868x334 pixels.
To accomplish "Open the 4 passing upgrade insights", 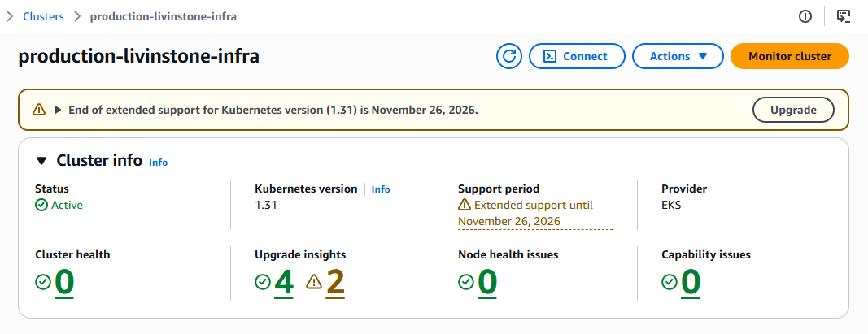I will point(284,282).
